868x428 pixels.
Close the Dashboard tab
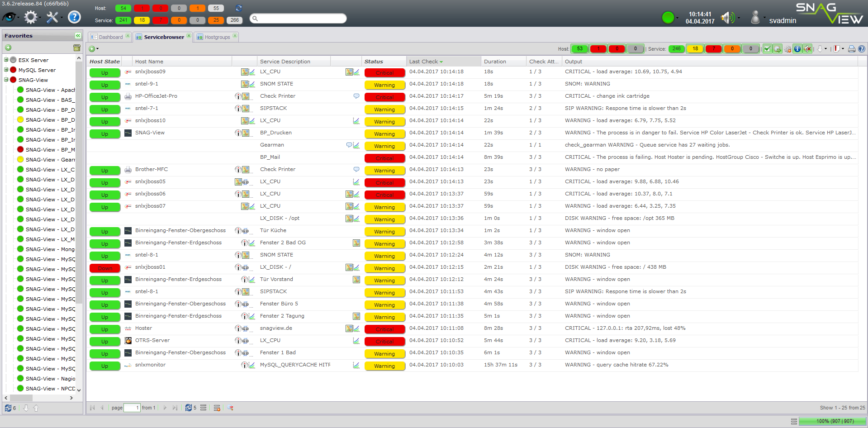[x=128, y=36]
